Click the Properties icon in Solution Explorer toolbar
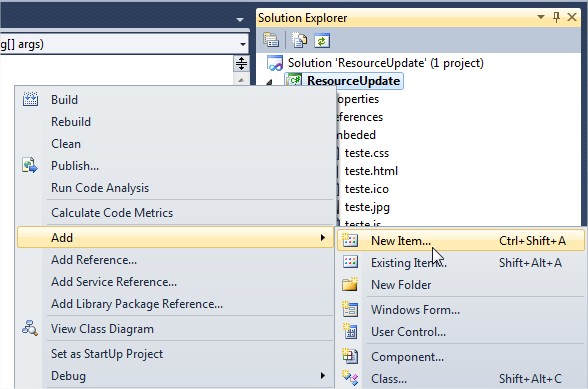Viewport: 588px width, 389px height. (271, 40)
